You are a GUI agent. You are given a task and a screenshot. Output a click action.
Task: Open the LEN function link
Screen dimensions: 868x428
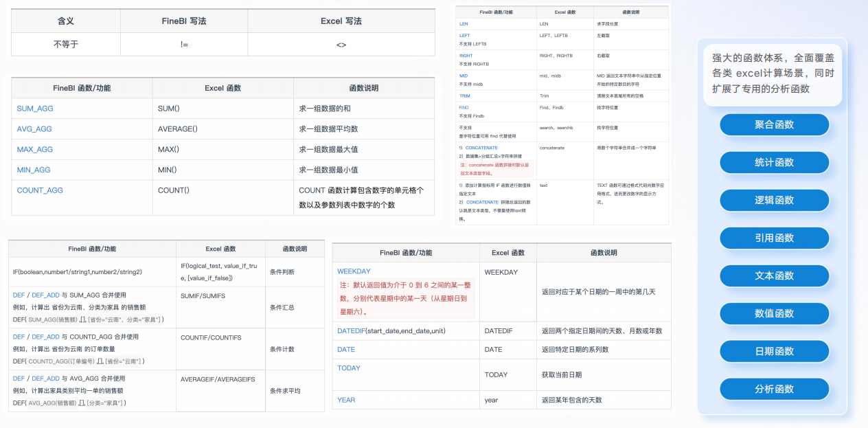(464, 24)
